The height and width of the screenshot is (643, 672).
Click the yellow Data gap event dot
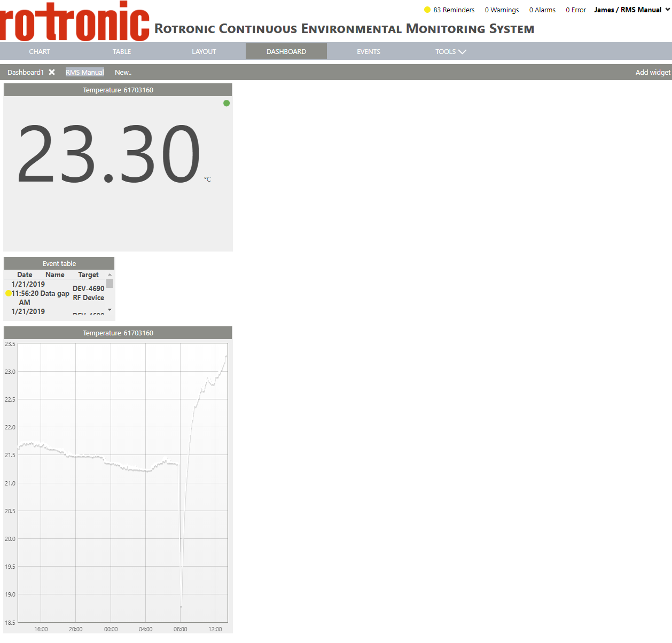pyautogui.click(x=8, y=293)
